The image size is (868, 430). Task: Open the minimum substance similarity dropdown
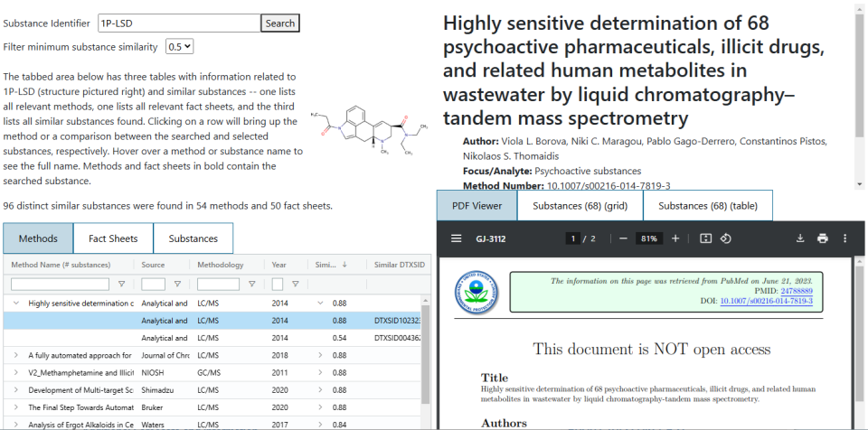point(180,46)
